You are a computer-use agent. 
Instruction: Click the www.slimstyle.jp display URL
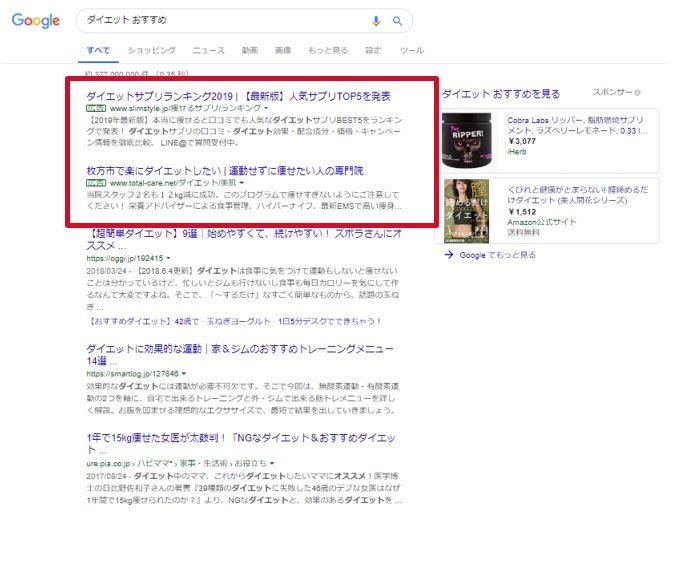[185, 108]
